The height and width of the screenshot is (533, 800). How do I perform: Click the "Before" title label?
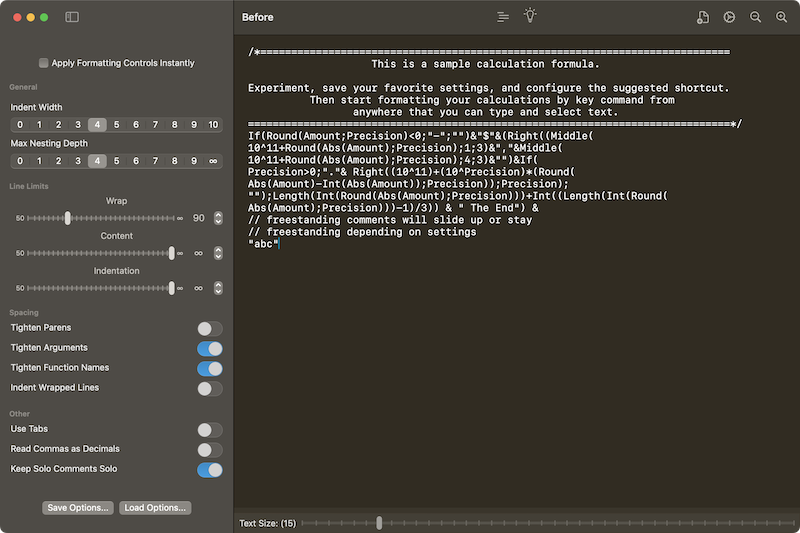pyautogui.click(x=258, y=17)
